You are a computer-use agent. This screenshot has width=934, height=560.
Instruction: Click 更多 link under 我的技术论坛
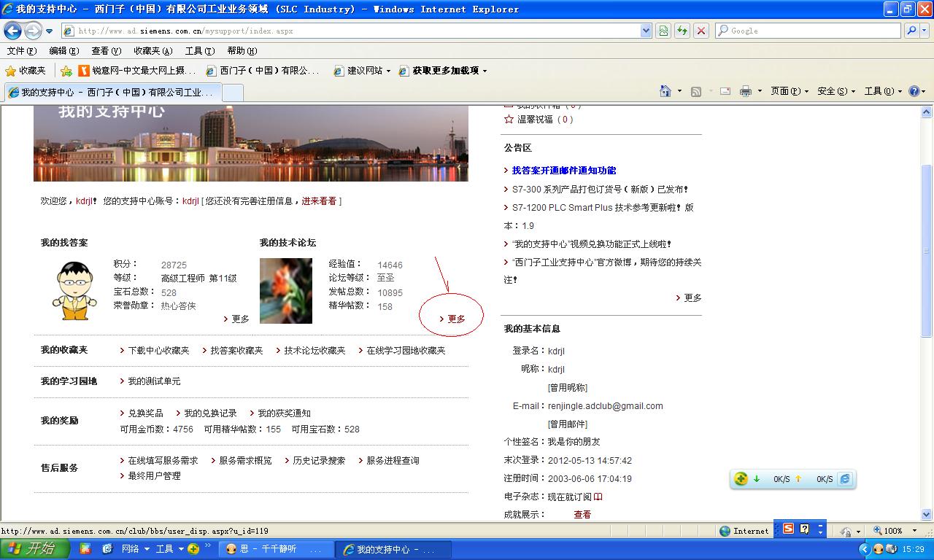click(456, 319)
